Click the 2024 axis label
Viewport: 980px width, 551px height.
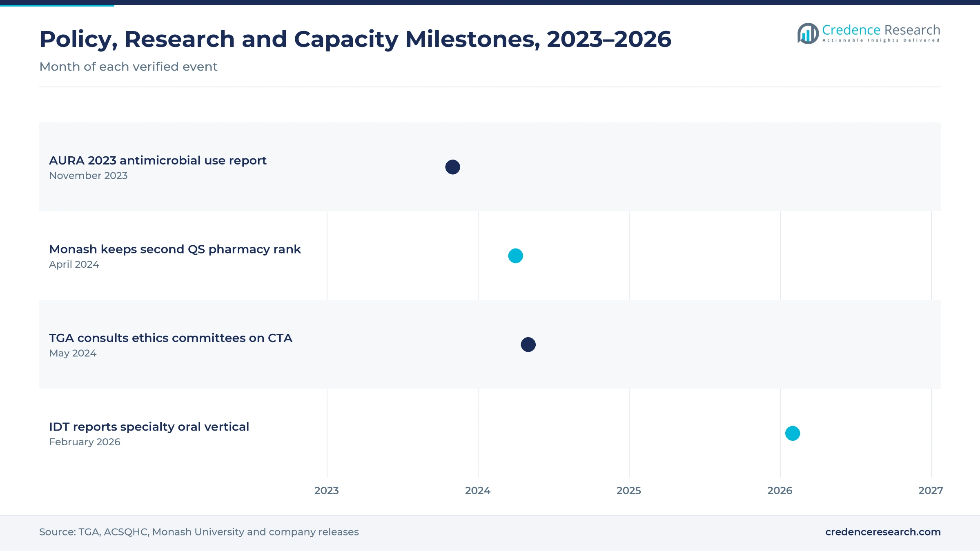click(x=477, y=491)
